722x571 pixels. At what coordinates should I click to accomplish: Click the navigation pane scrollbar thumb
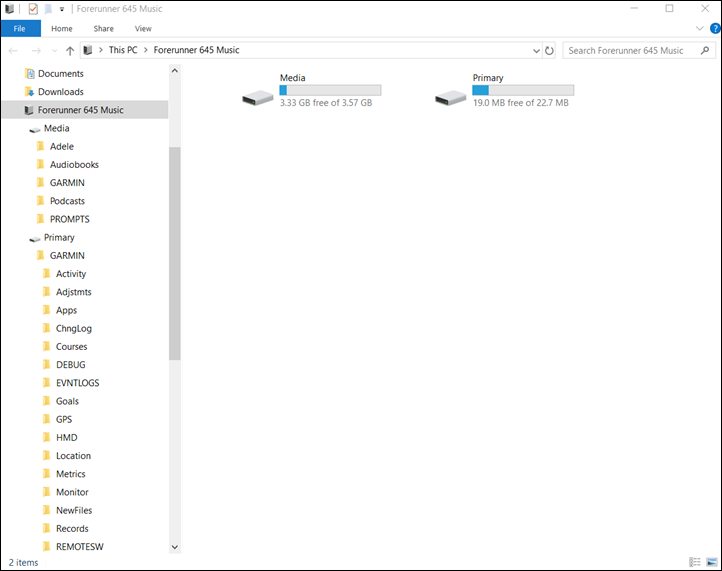pos(175,253)
